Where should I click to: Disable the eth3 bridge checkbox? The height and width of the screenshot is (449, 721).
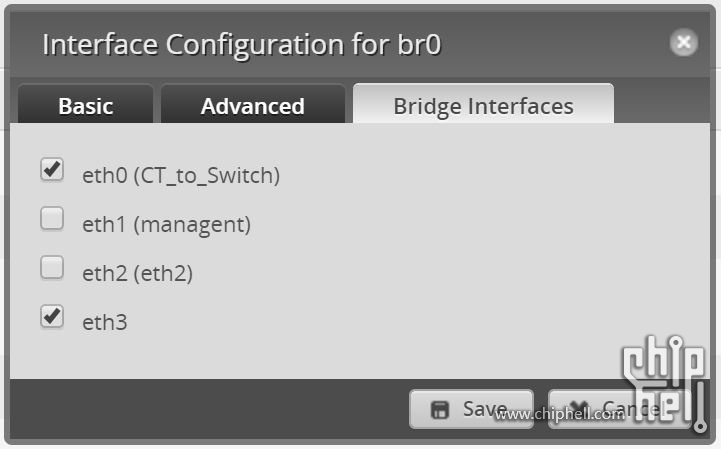51,317
